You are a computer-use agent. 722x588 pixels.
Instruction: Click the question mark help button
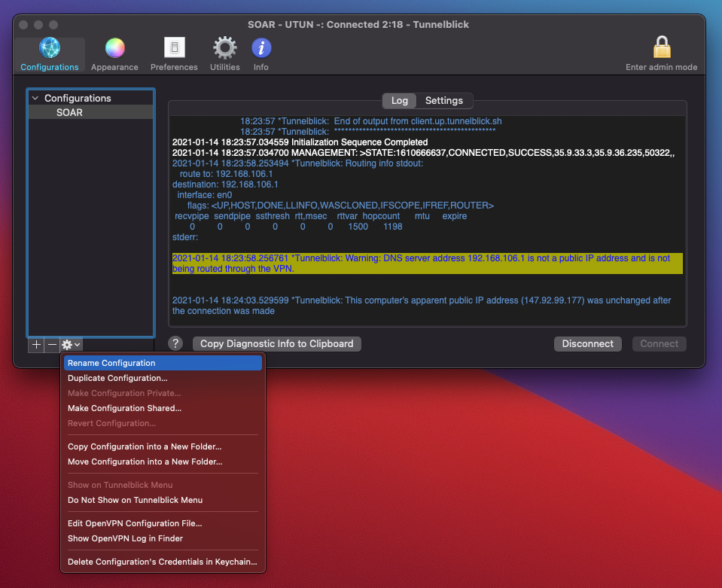(175, 343)
